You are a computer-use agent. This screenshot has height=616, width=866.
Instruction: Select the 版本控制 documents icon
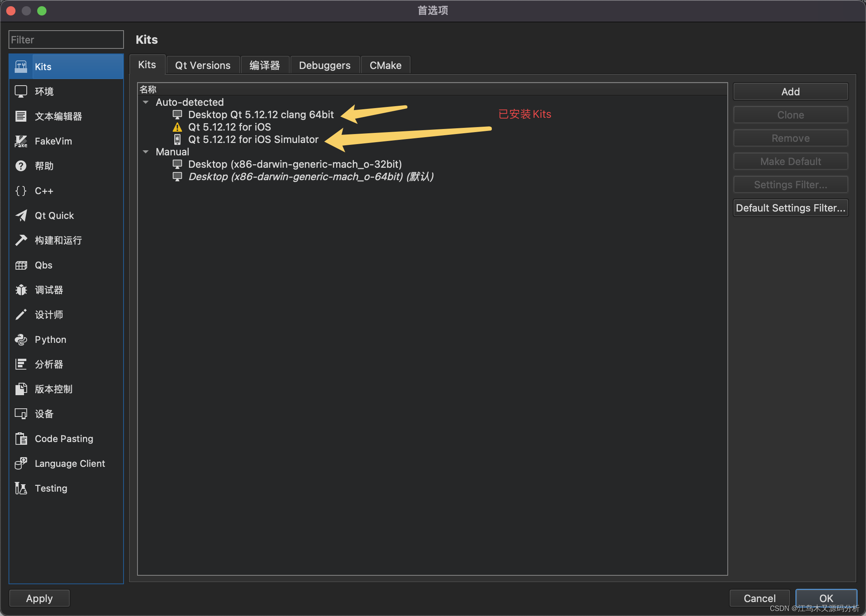click(21, 389)
